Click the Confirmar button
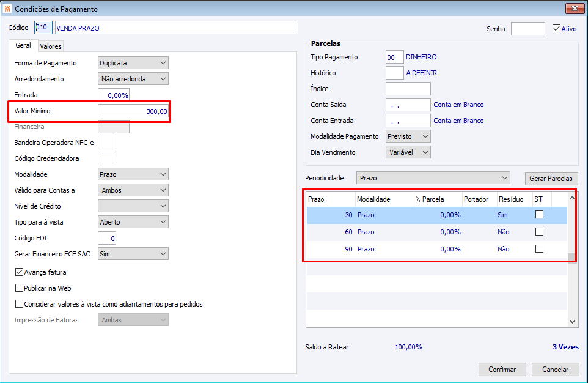 502,370
